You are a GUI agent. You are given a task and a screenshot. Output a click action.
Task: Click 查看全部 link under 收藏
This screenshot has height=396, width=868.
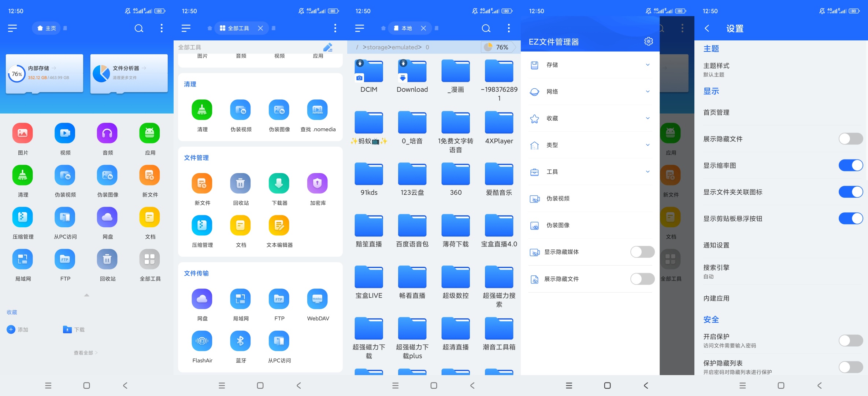tap(85, 353)
